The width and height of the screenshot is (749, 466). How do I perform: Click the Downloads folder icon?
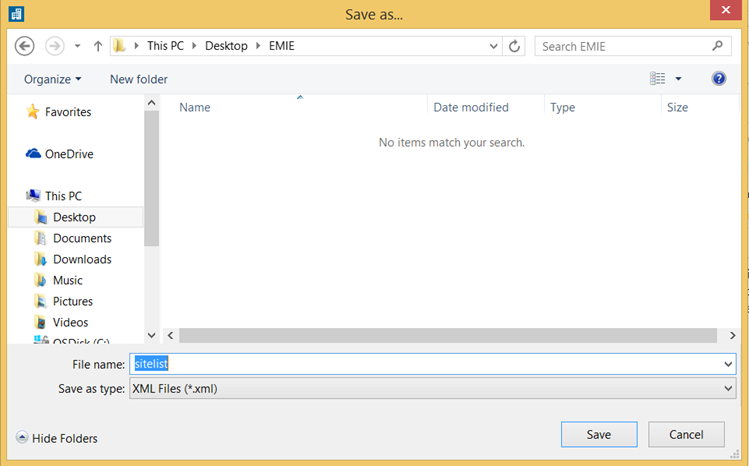[41, 259]
